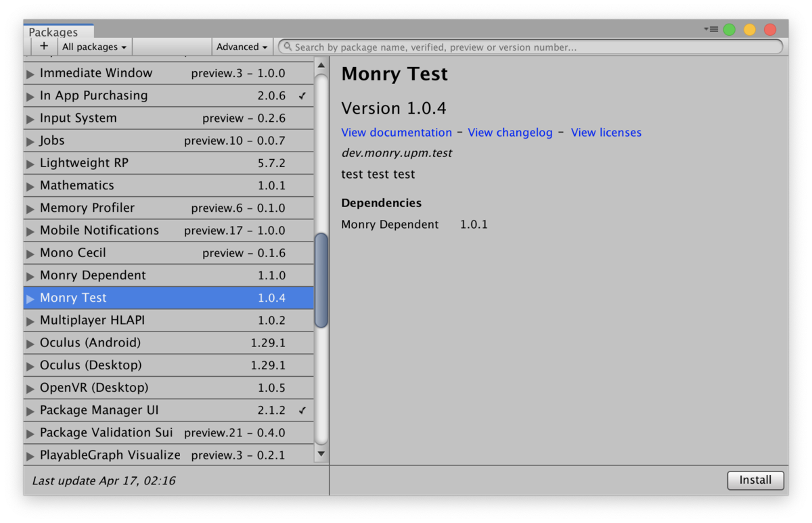812x523 pixels.
Task: Expand Mobile Notifications package arrow
Action: (30, 231)
